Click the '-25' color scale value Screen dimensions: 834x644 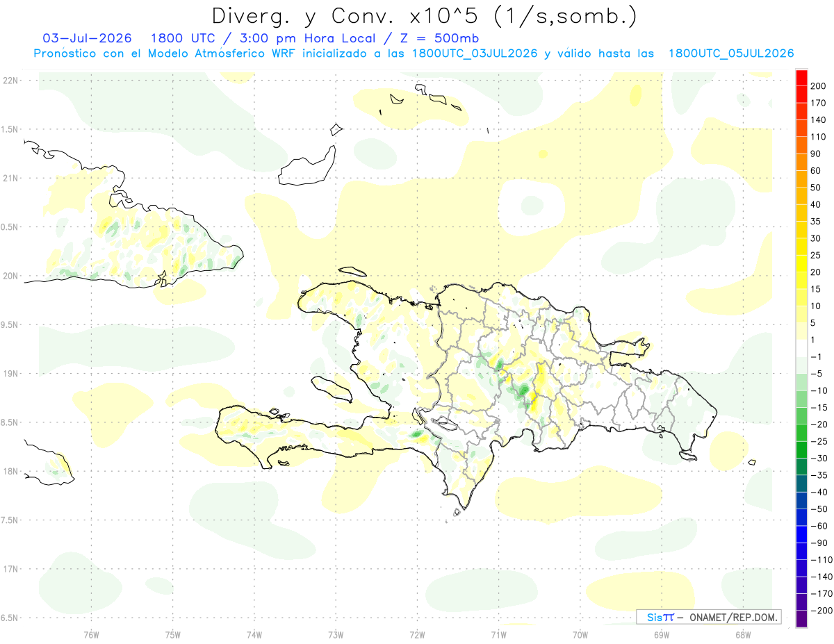pyautogui.click(x=818, y=441)
